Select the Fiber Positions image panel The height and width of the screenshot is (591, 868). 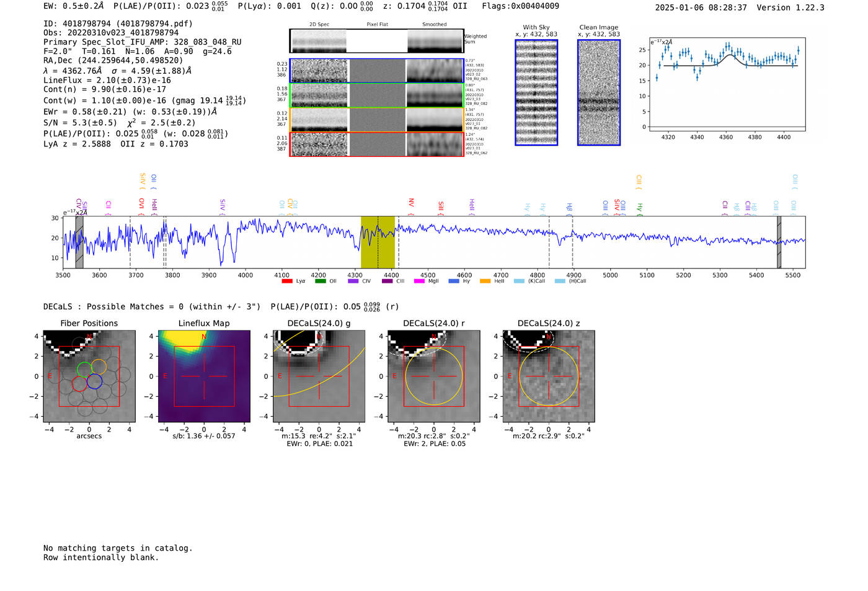point(89,376)
